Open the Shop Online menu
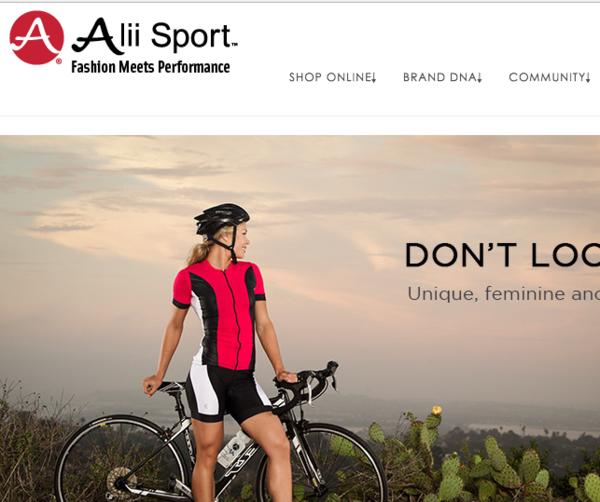Screen dimensions: 600x502 coord(333,77)
